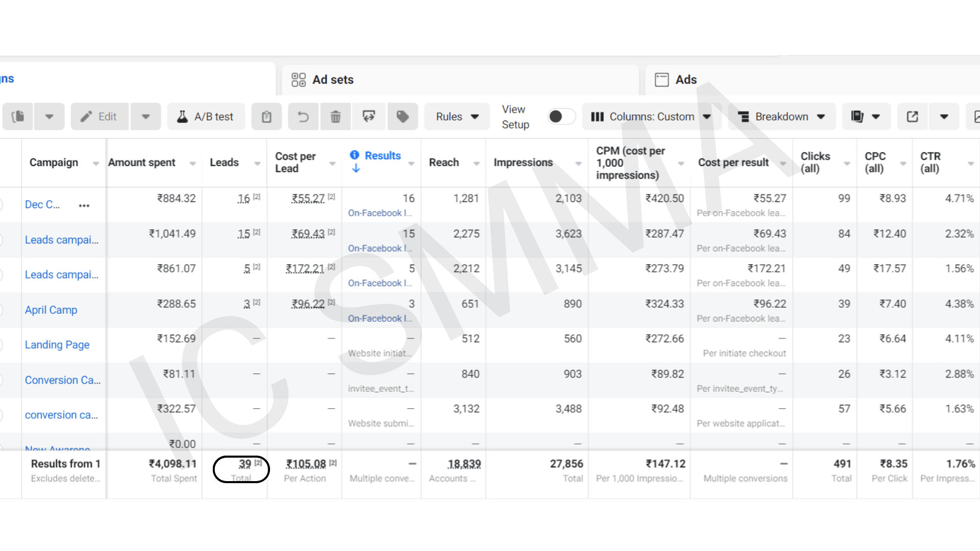Open the lowercase conversion ca... campaign link
The height and width of the screenshot is (551, 980).
click(61, 415)
